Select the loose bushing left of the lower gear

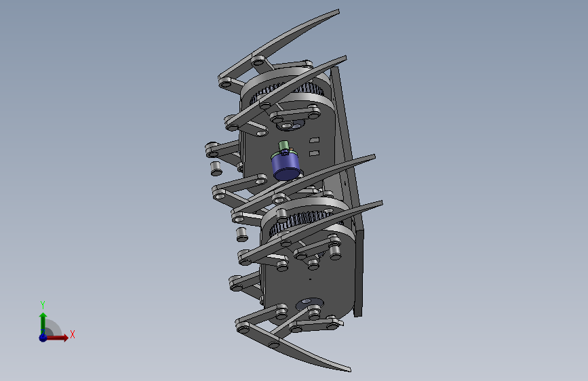(242, 234)
